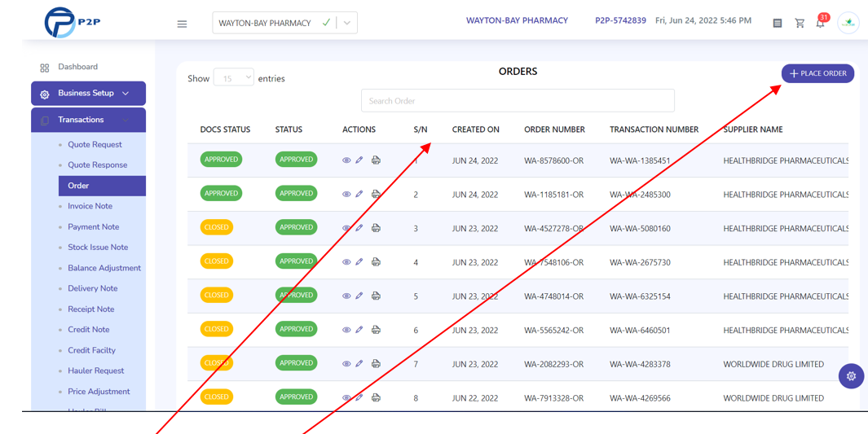Click transaction number WA-WA-4283378
868x434 pixels.
tap(640, 364)
